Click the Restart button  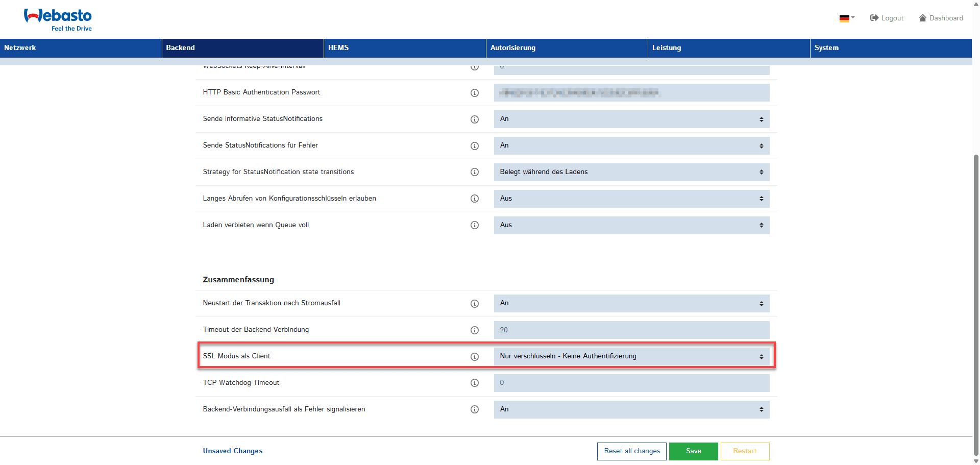(745, 451)
